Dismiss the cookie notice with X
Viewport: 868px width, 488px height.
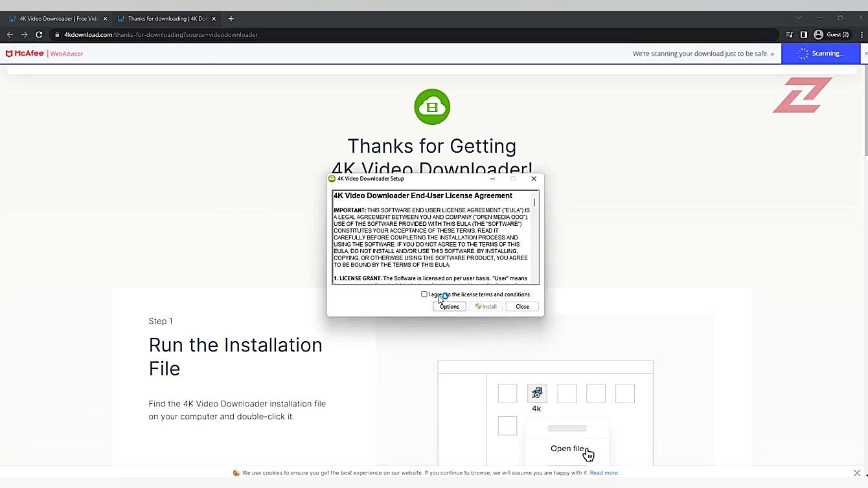[x=857, y=473]
